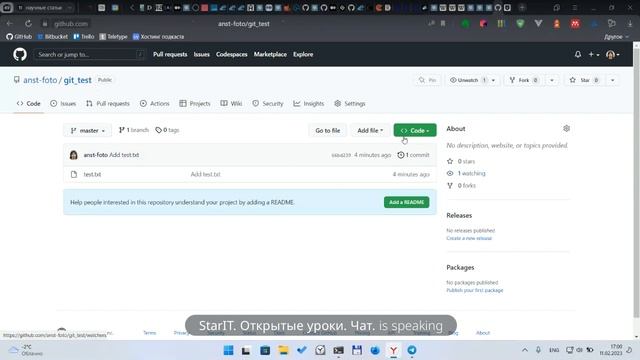The image size is (640, 360).
Task: Click the Unwatch button
Action: [x=467, y=80]
